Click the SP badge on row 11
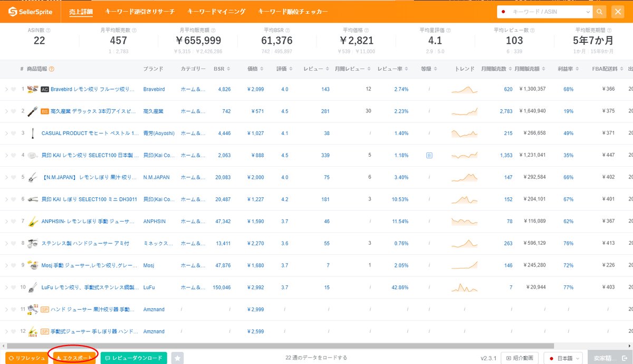633x364 pixels. pos(45,310)
